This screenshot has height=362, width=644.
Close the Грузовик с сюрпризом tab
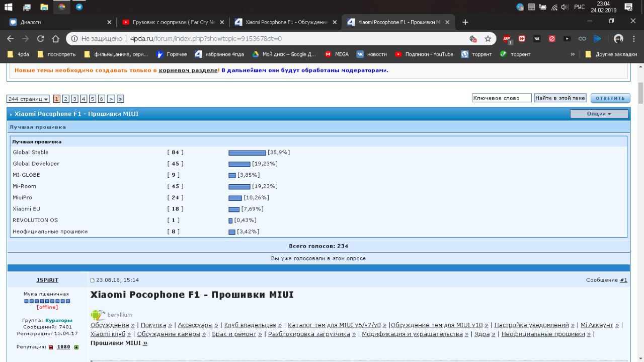[x=222, y=22]
